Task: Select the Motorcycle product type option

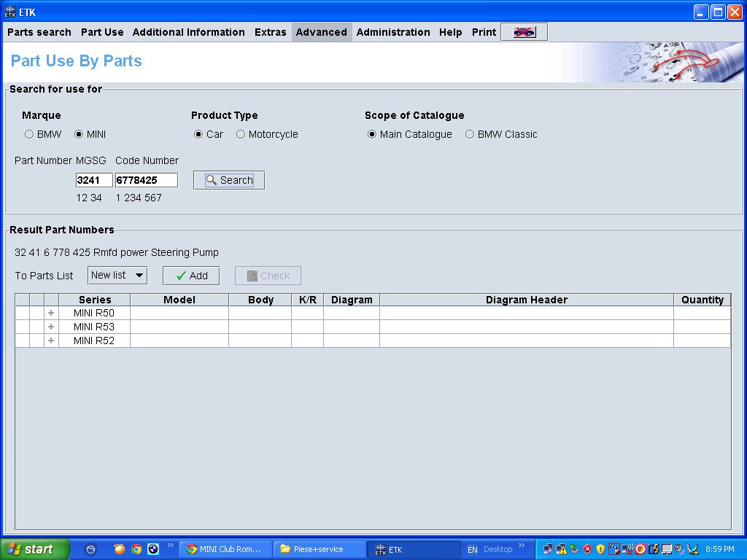Action: (241, 134)
